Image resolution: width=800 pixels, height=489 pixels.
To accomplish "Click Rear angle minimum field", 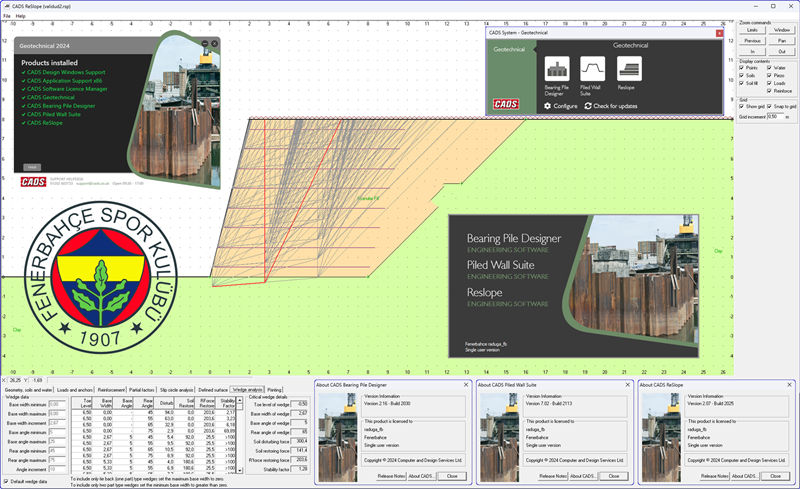I will click(57, 451).
